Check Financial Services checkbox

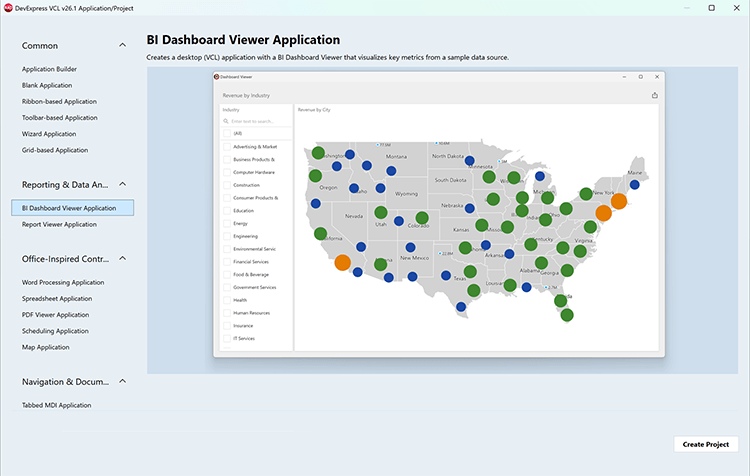[227, 262]
